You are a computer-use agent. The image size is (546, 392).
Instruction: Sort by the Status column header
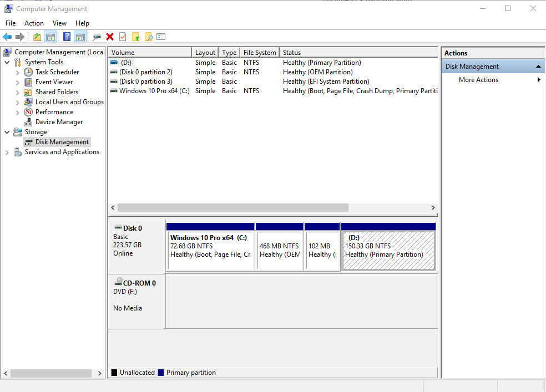pos(358,53)
